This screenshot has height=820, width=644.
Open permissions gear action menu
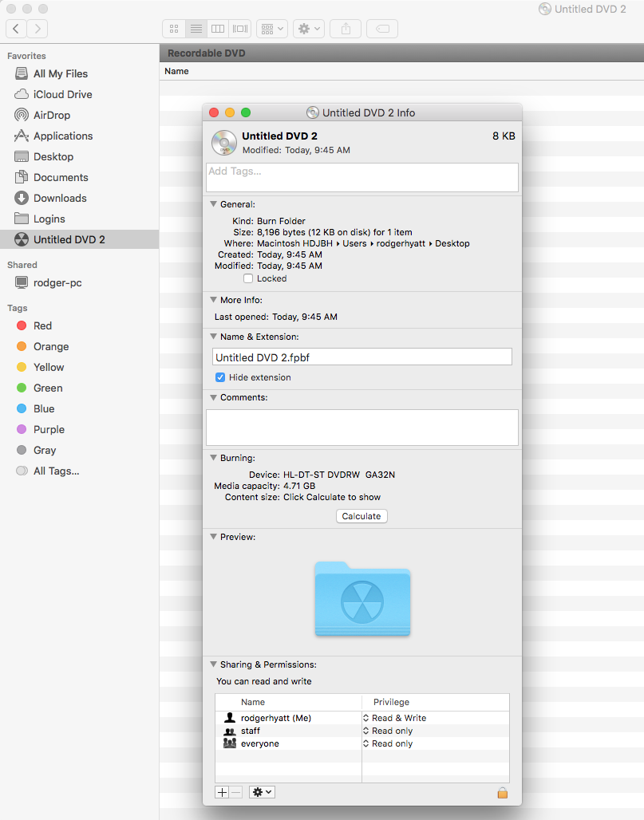(262, 792)
